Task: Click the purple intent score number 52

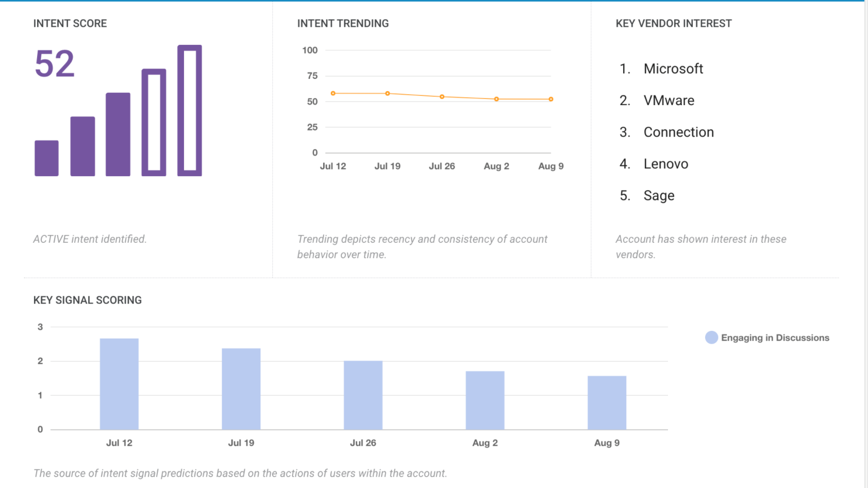Action: coord(55,64)
